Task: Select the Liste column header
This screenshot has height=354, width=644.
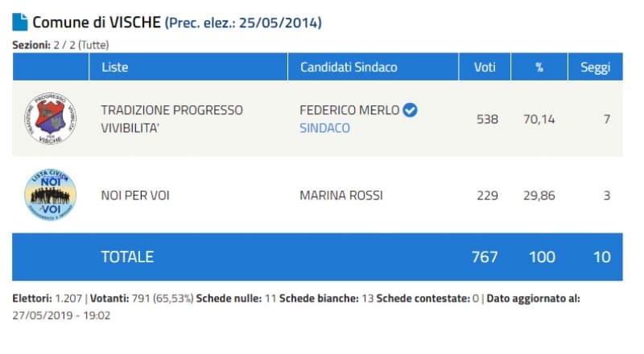Action: pyautogui.click(x=114, y=67)
